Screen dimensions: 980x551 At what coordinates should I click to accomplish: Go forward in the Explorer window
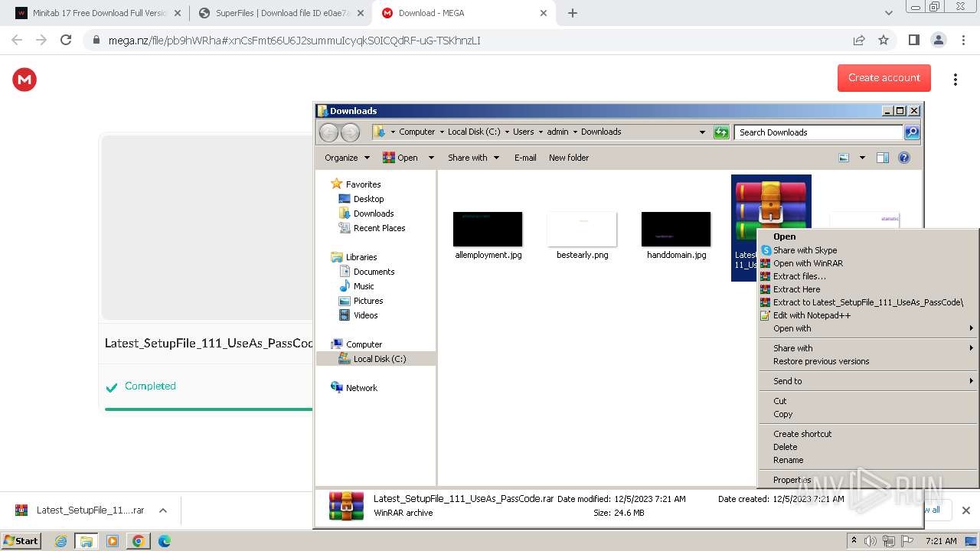pos(350,132)
